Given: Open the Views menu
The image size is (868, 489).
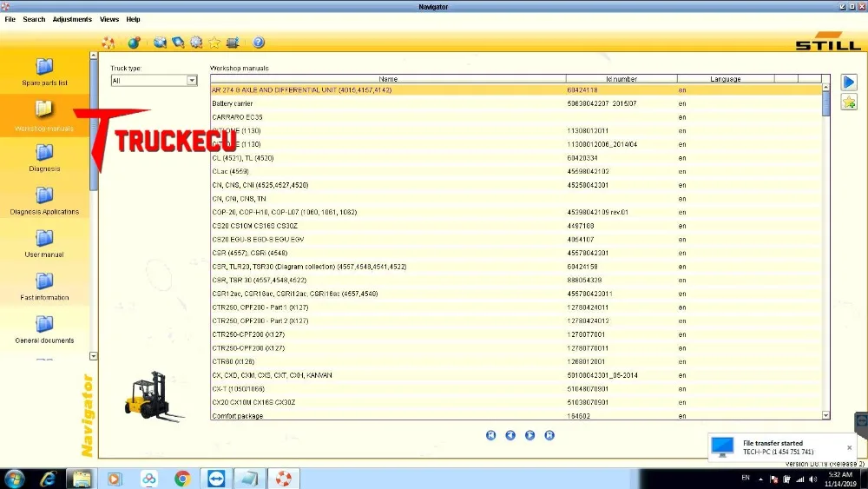Looking at the screenshot, I should [x=109, y=19].
